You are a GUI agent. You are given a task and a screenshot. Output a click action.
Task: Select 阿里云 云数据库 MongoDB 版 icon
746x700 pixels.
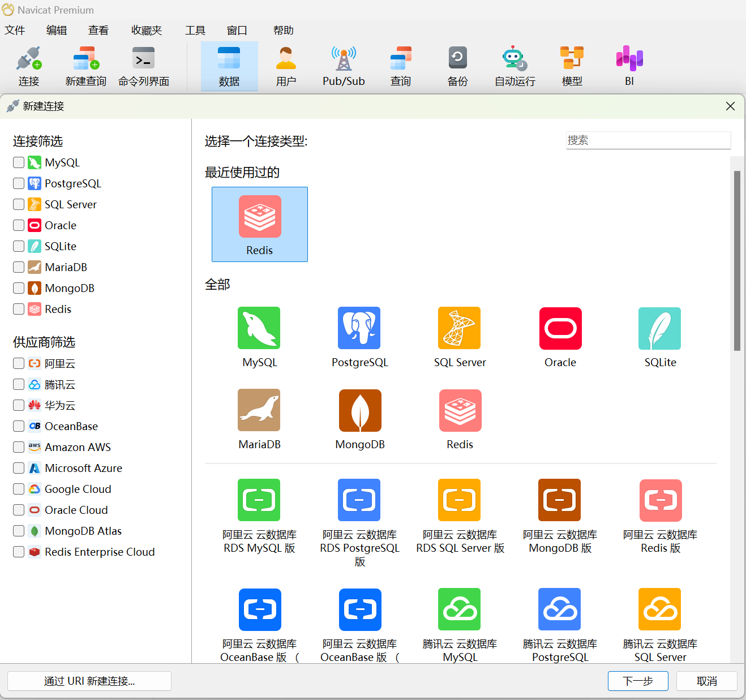coord(560,500)
